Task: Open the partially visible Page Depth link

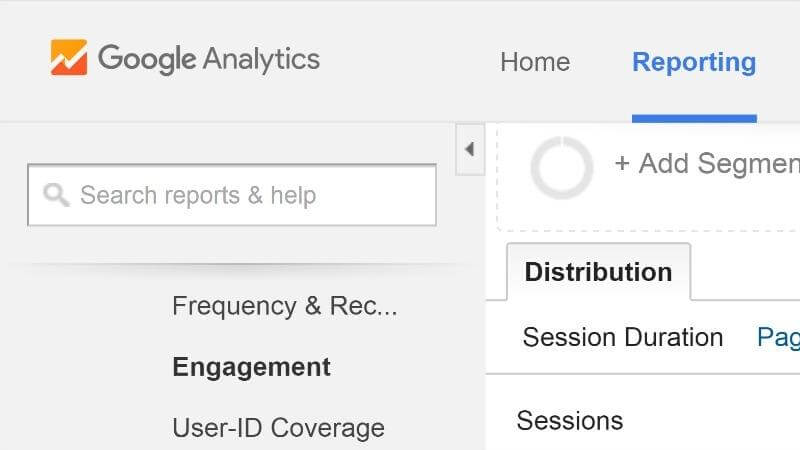Action: point(778,338)
